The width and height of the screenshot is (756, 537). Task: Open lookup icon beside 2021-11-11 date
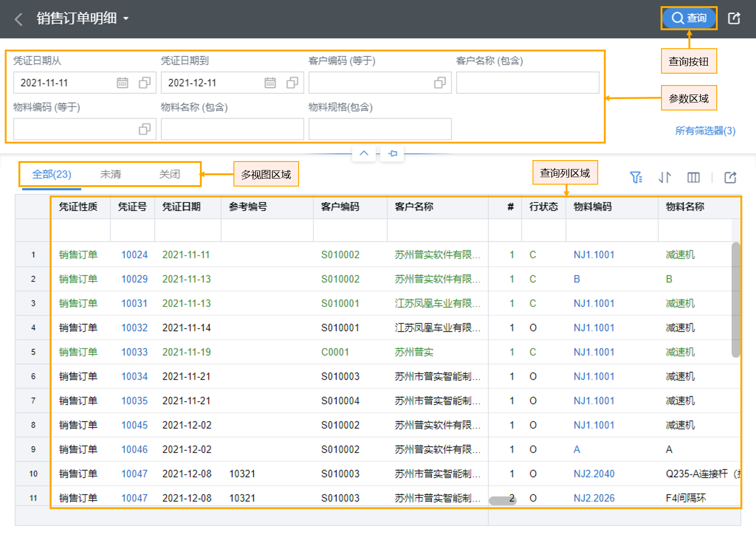[x=145, y=83]
